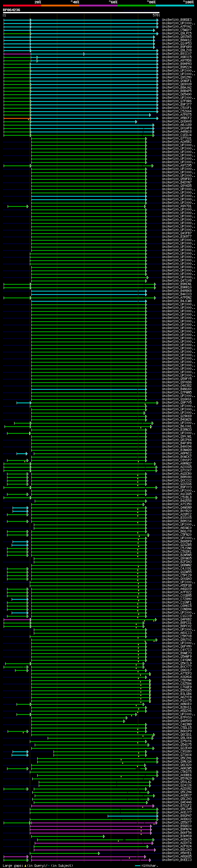Select label UniRef100_B9GPH7

pyautogui.click(x=177, y=816)
